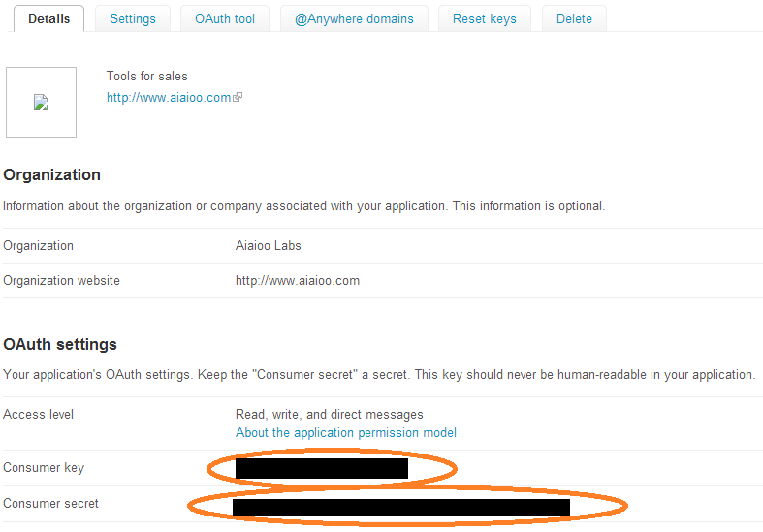Open the Details tab
Viewport: 763px width, 532px height.
[48, 19]
